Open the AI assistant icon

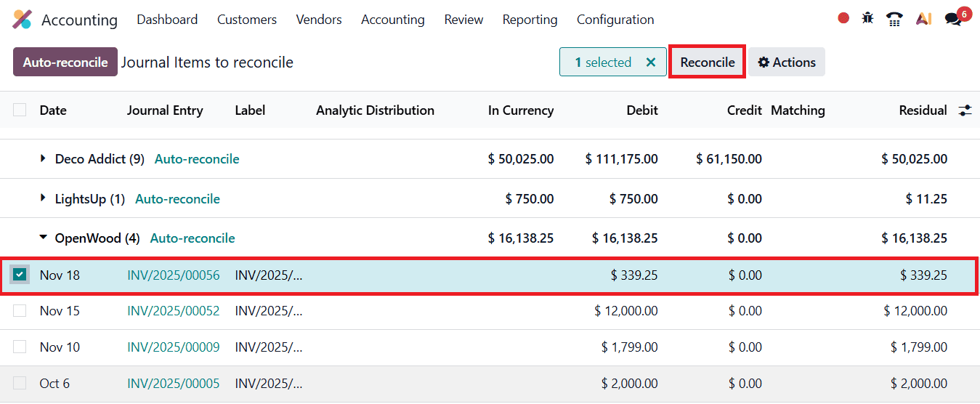[923, 19]
